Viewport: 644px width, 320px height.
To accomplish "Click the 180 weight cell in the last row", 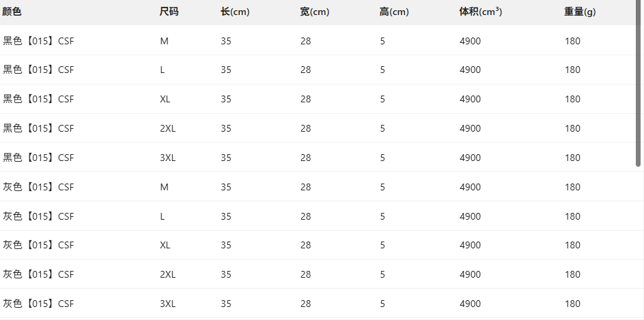I will coord(572,304).
